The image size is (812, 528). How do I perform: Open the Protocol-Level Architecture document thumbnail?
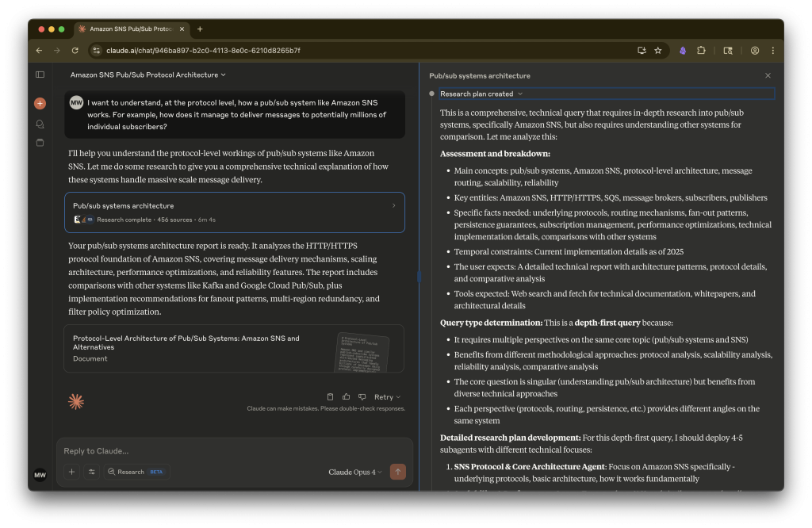[362, 350]
